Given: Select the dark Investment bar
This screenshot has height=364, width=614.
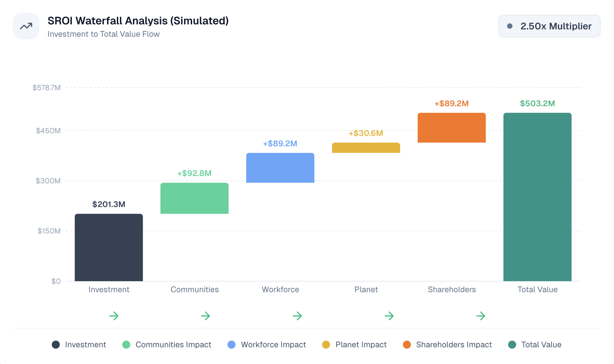Looking at the screenshot, I should tap(109, 247).
